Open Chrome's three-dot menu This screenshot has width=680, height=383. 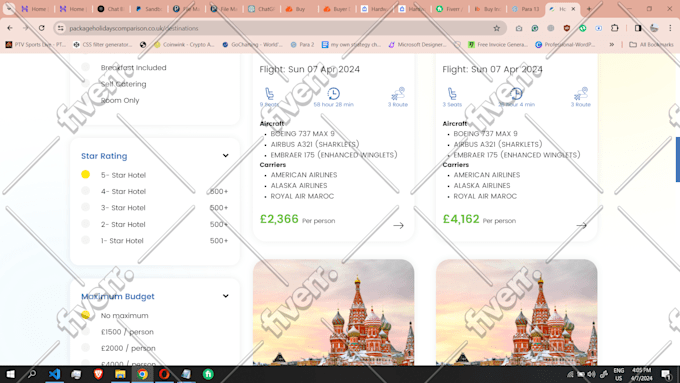670,28
